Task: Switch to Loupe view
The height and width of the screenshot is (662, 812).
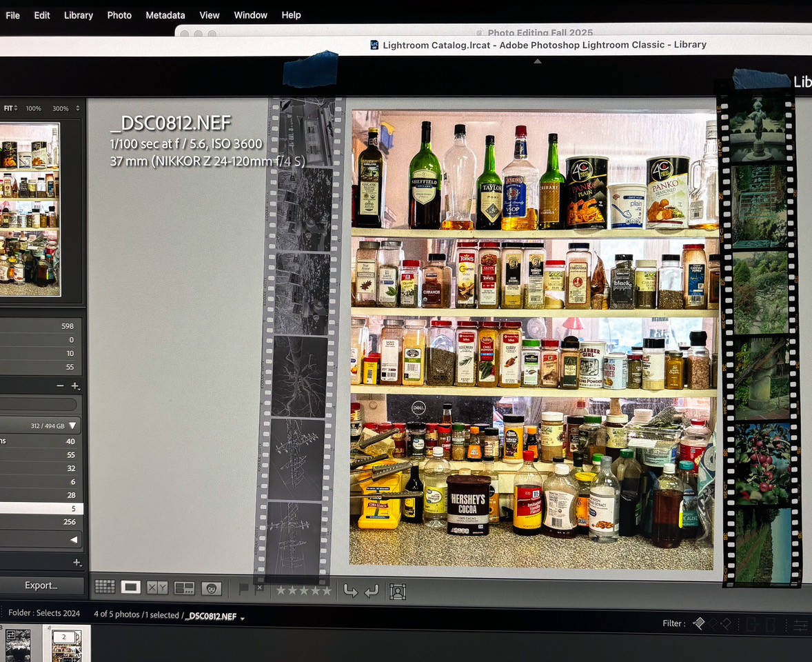Action: 130,587
